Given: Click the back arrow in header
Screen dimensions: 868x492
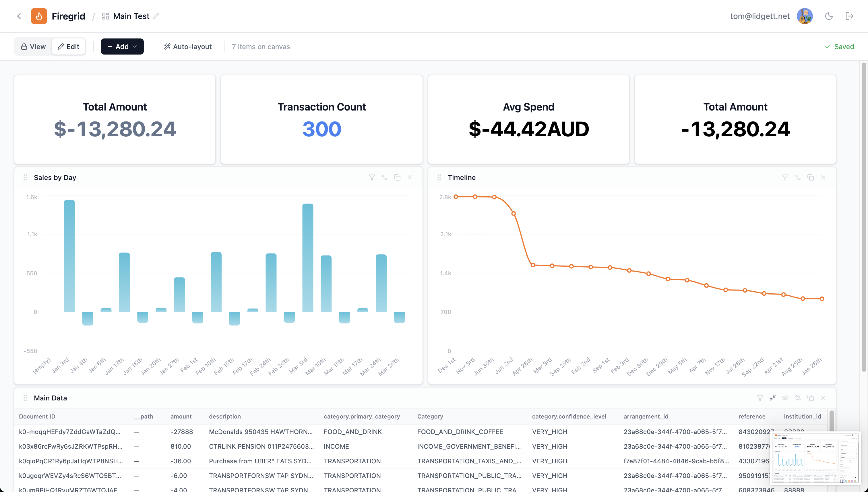Looking at the screenshot, I should pyautogui.click(x=19, y=16).
